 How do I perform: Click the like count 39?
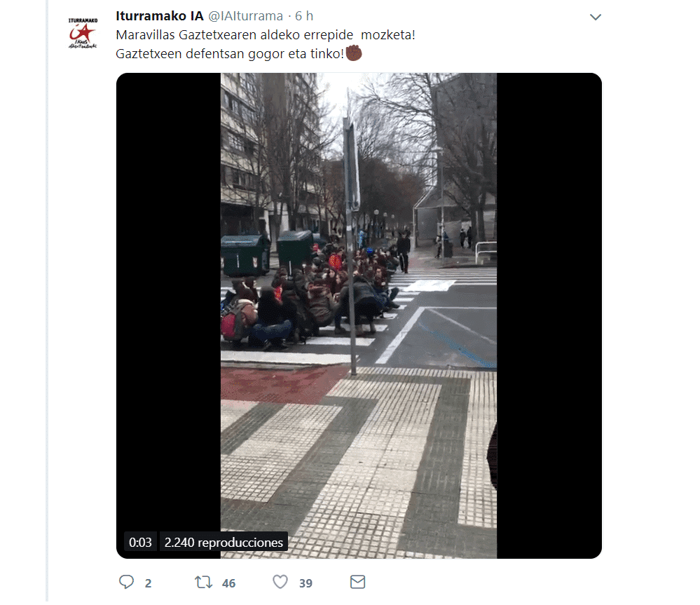(306, 583)
